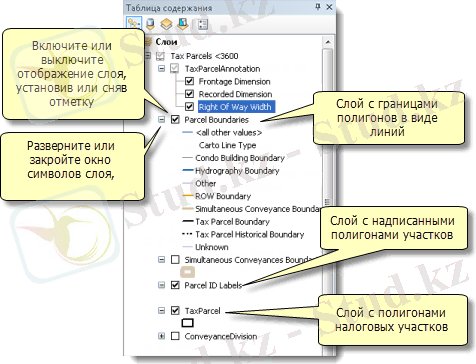The height and width of the screenshot is (364, 476).
Task: Select Recorded Dimension entry
Action: point(235,94)
